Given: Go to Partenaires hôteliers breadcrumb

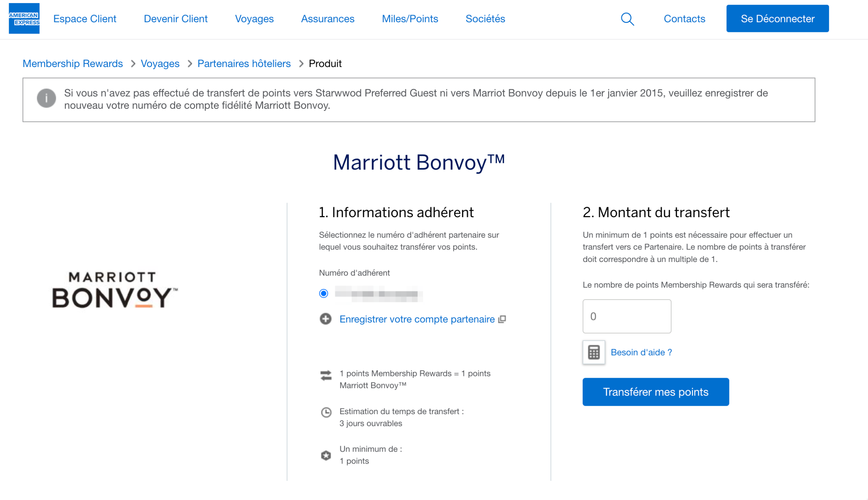Looking at the screenshot, I should click(244, 64).
